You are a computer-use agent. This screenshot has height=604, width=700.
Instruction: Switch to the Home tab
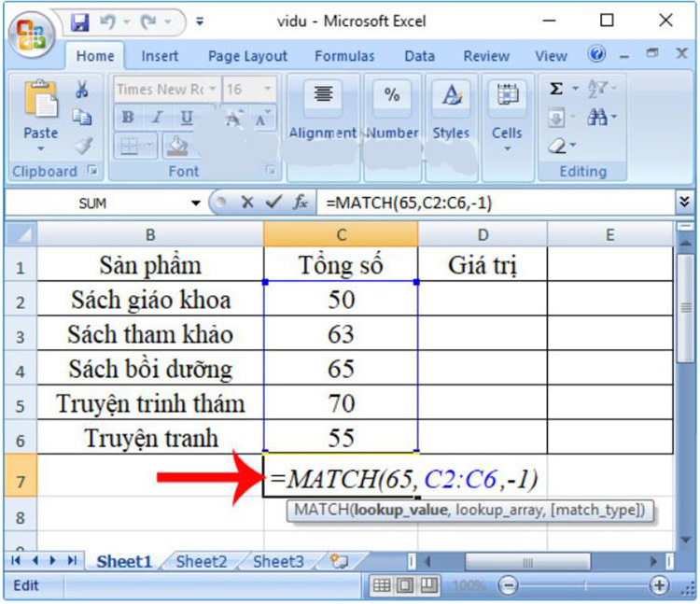95,56
